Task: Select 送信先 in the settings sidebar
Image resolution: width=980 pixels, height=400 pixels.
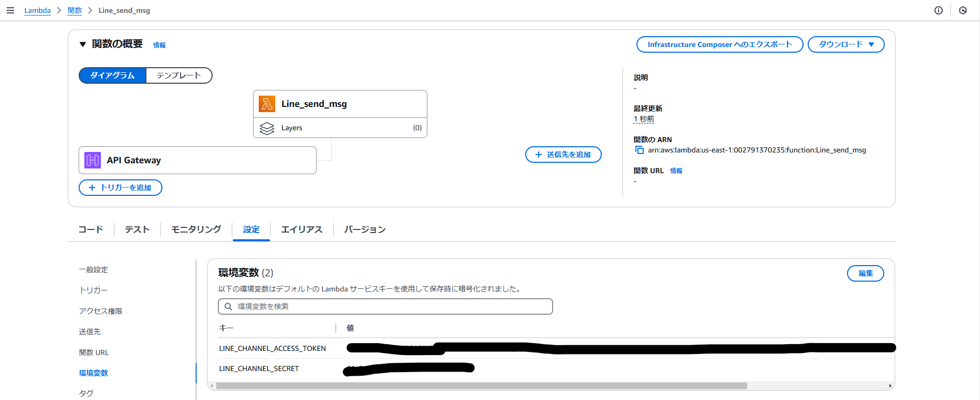Action: (x=90, y=332)
